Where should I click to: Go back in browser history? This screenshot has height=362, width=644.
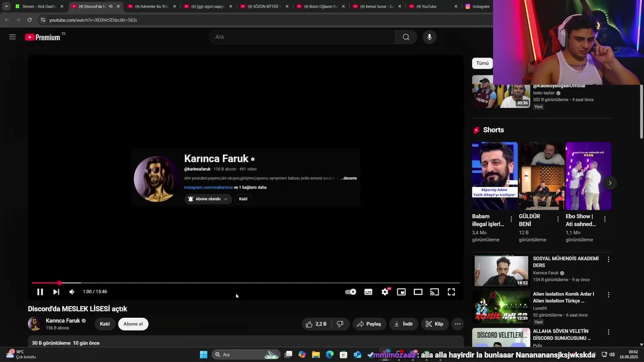(x=7, y=20)
